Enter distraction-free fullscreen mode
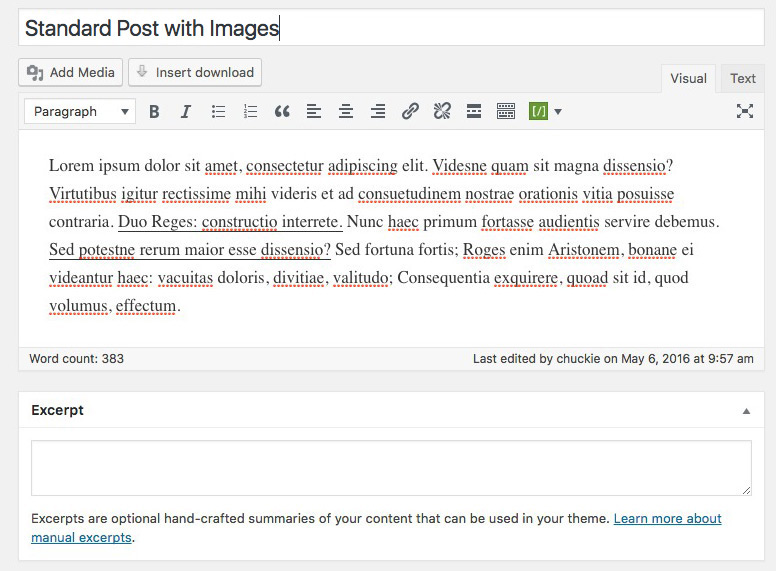The height and width of the screenshot is (571, 776). pos(744,112)
